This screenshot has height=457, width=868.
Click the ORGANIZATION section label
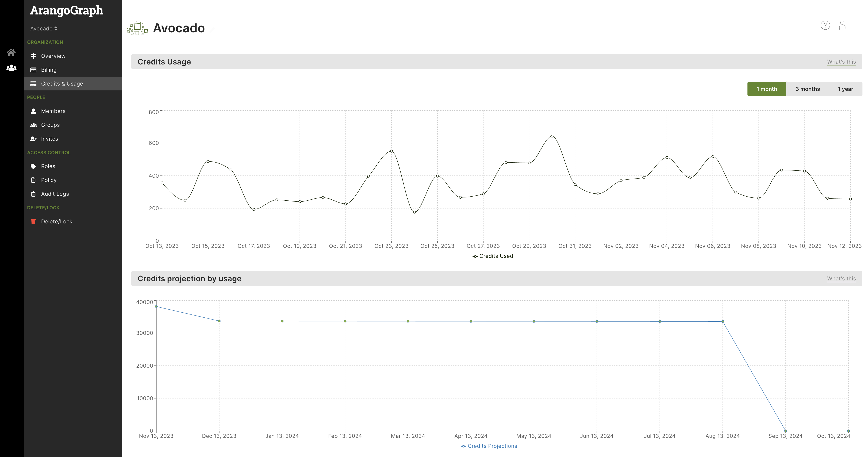point(45,42)
